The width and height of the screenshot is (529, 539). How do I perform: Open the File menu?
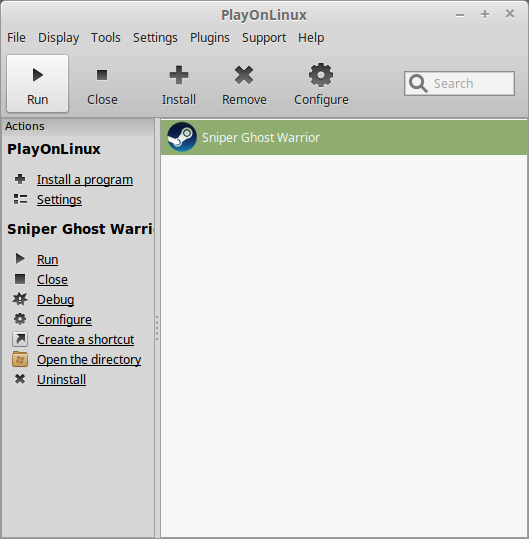16,37
